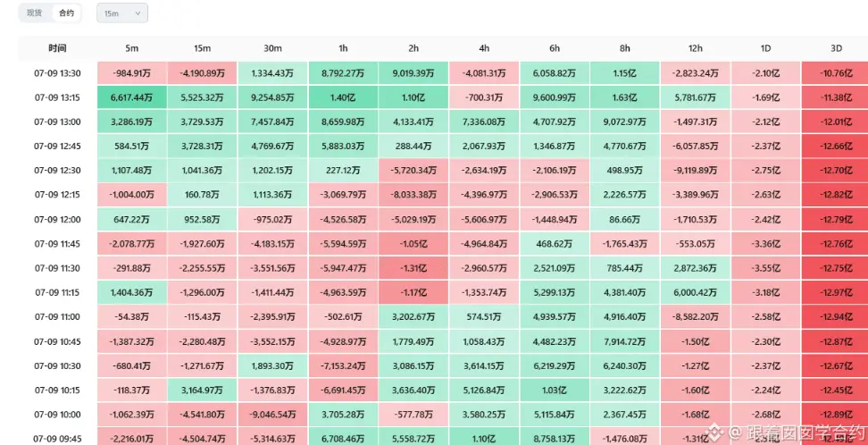Click the 1.40亿 cell in the 1h column

click(x=343, y=97)
